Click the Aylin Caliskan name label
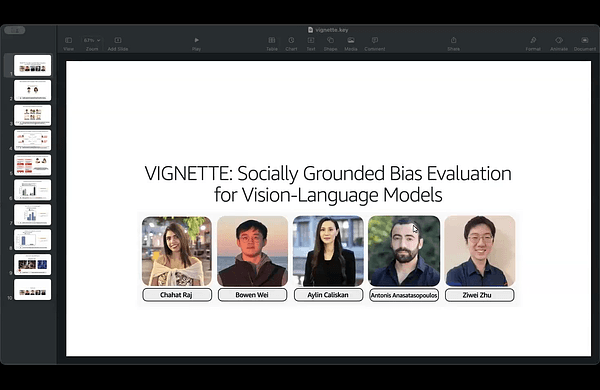This screenshot has width=600, height=390. 328,295
